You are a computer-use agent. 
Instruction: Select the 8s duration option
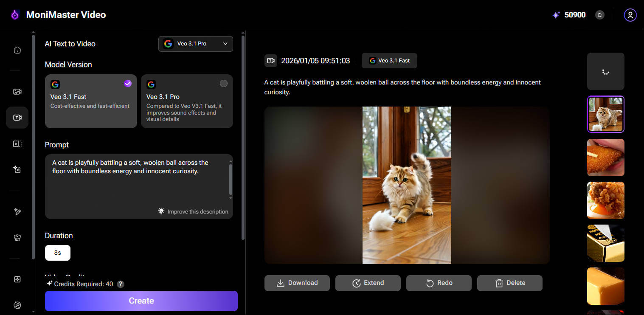click(x=57, y=253)
